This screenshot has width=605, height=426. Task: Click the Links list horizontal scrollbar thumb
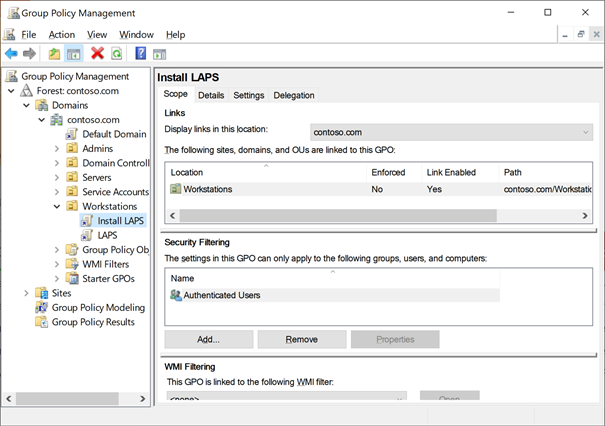pos(338,216)
